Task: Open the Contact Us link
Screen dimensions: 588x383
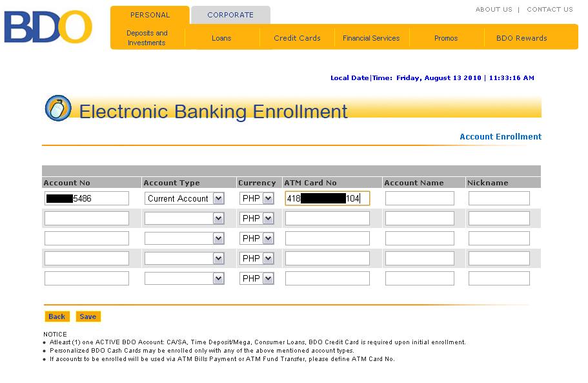Action: [x=549, y=10]
